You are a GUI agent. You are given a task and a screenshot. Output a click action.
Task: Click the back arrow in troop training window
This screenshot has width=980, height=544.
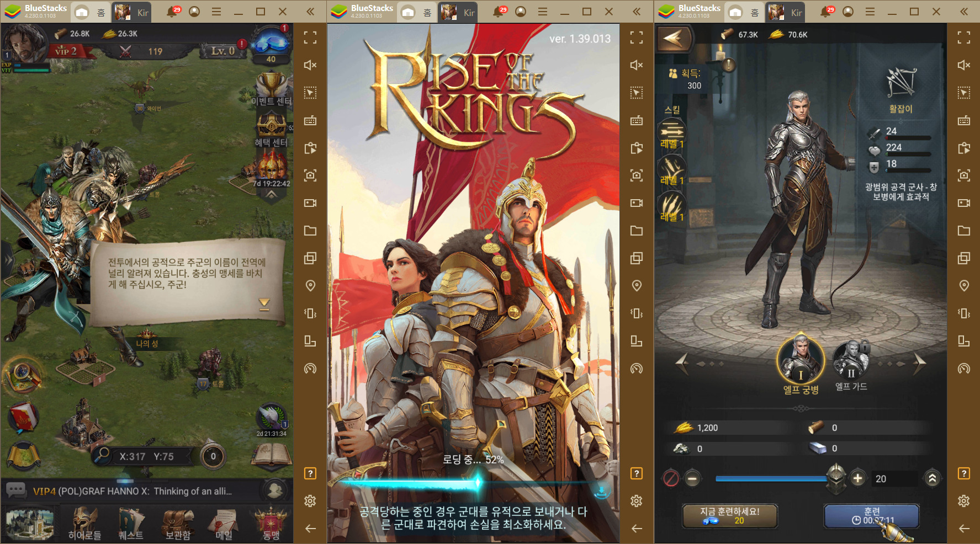tap(673, 39)
